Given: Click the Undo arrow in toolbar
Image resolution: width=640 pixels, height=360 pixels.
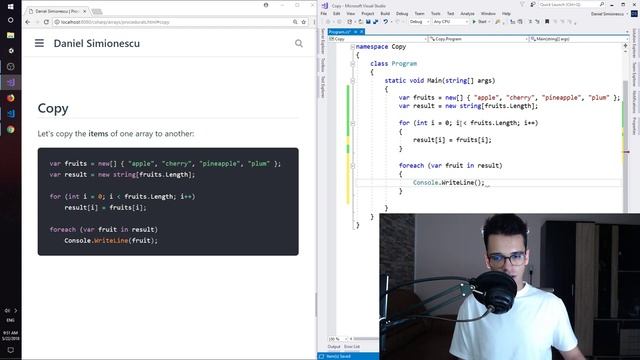Looking at the screenshot, I should pos(386,22).
